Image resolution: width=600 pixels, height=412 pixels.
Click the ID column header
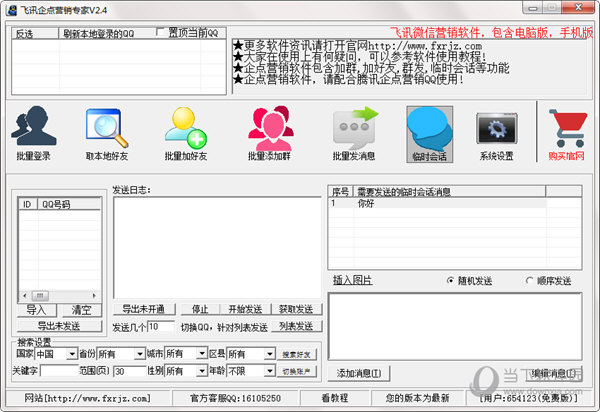pyautogui.click(x=28, y=204)
